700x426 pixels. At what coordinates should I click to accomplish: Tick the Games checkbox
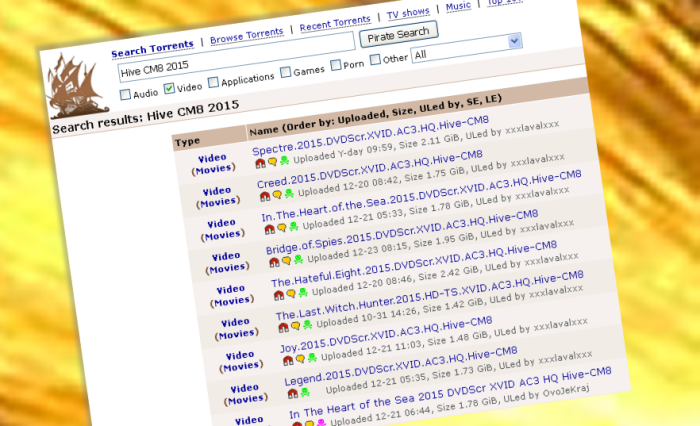(x=286, y=71)
